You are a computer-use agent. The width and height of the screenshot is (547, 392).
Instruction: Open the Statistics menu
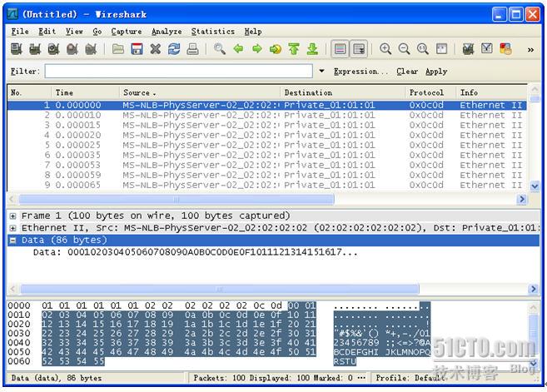tap(213, 32)
